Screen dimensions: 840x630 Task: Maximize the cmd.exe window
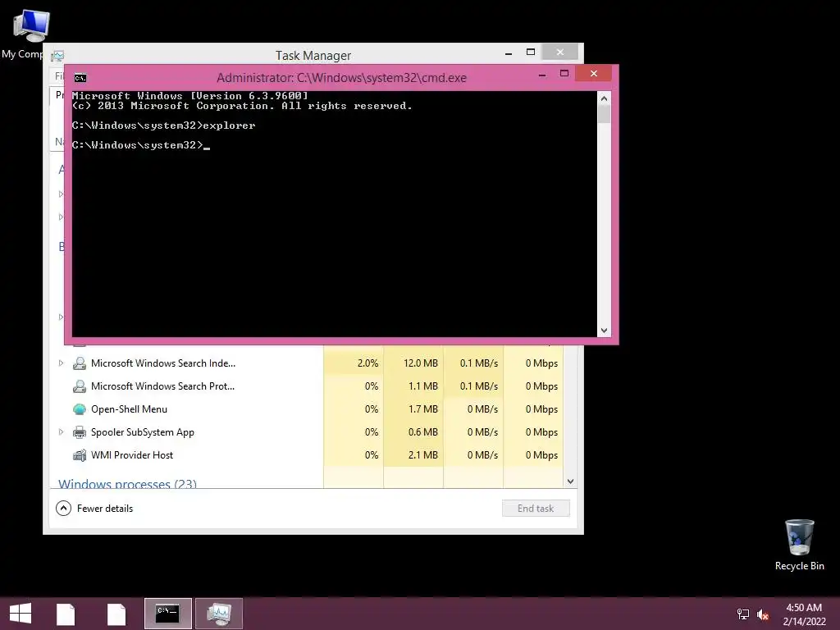564,74
